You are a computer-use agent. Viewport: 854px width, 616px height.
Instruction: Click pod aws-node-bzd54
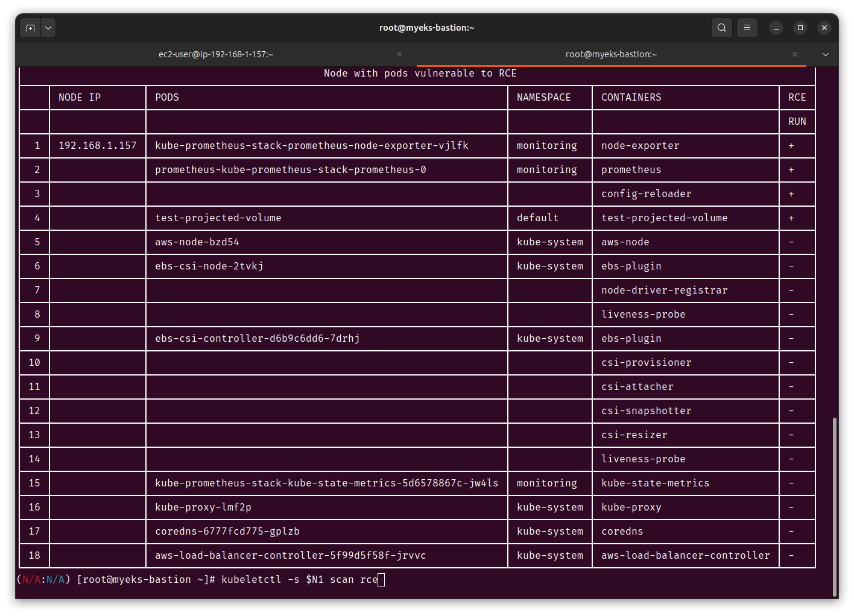(197, 242)
